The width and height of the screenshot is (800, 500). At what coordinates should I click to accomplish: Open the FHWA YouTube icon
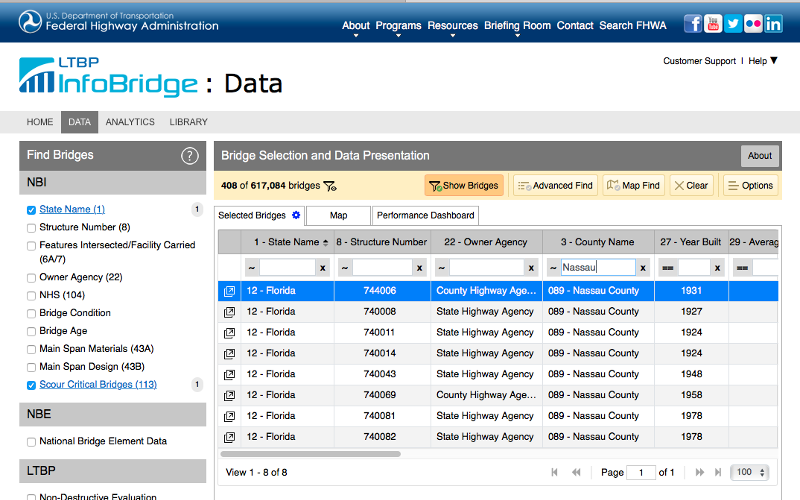tap(713, 24)
